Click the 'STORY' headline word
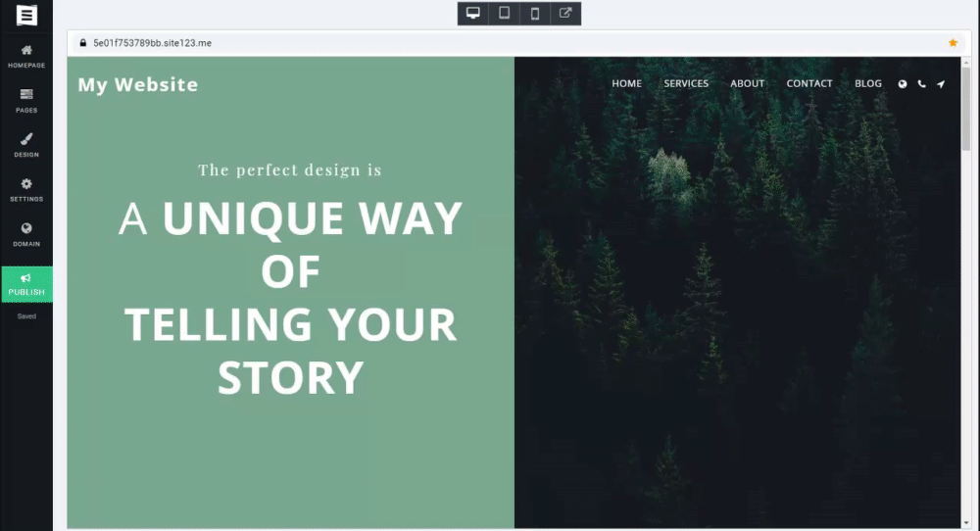980x531 pixels. pyautogui.click(x=291, y=377)
